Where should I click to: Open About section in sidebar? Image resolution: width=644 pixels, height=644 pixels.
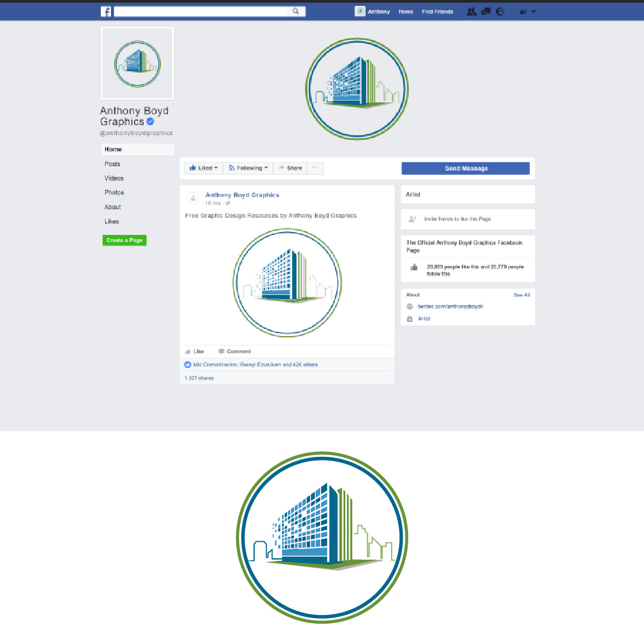[113, 207]
